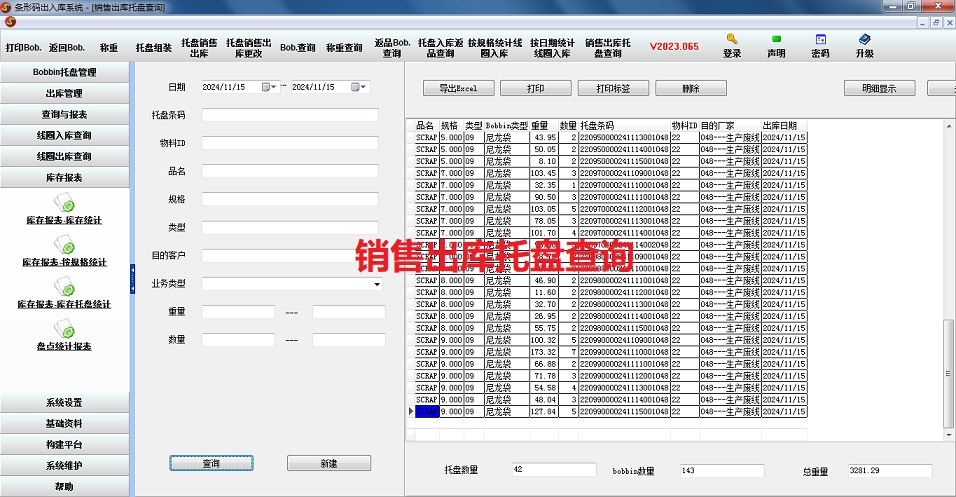
Task: Collapse the left sidebar using splitter handle
Action: [x=132, y=279]
